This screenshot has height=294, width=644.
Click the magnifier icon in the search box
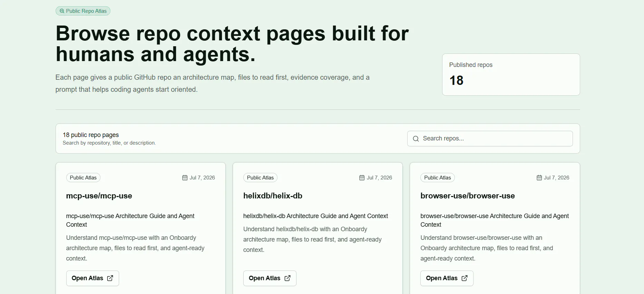click(x=416, y=139)
